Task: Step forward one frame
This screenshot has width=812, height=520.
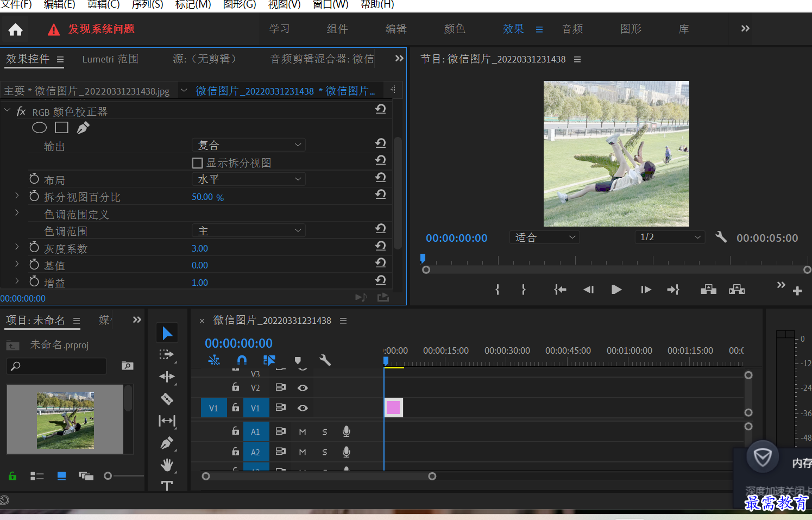Action: 646,290
